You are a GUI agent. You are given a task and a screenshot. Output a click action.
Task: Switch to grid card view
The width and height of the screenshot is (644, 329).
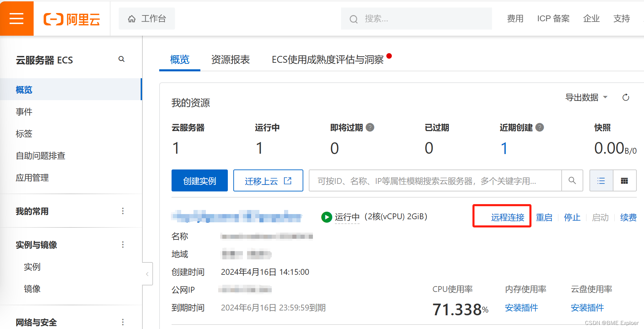(624, 180)
